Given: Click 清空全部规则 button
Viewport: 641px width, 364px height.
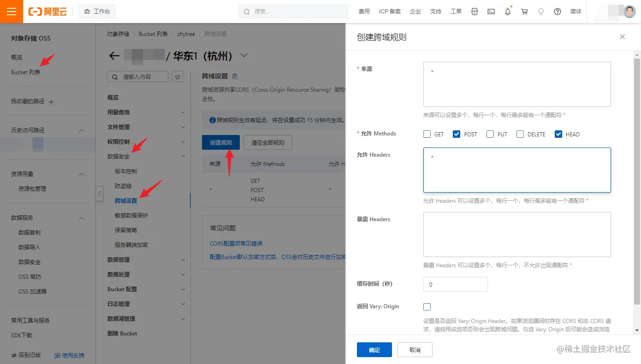Looking at the screenshot, I should coord(268,143).
